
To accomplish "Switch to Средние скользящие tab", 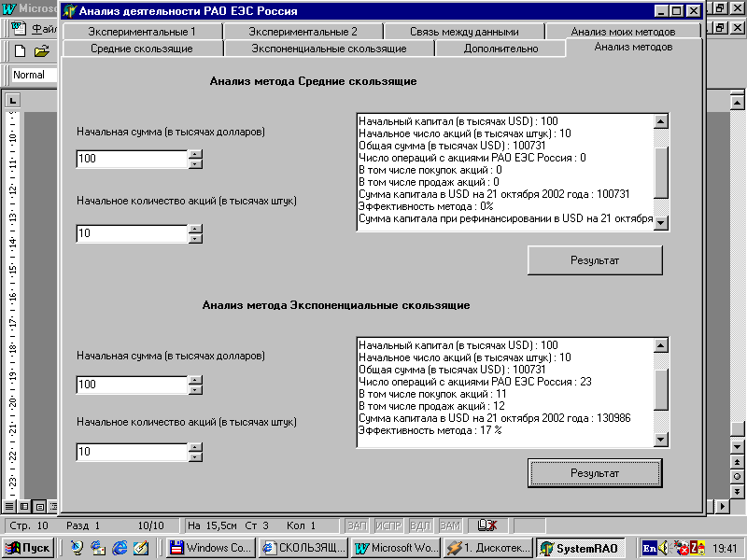I will click(x=142, y=49).
